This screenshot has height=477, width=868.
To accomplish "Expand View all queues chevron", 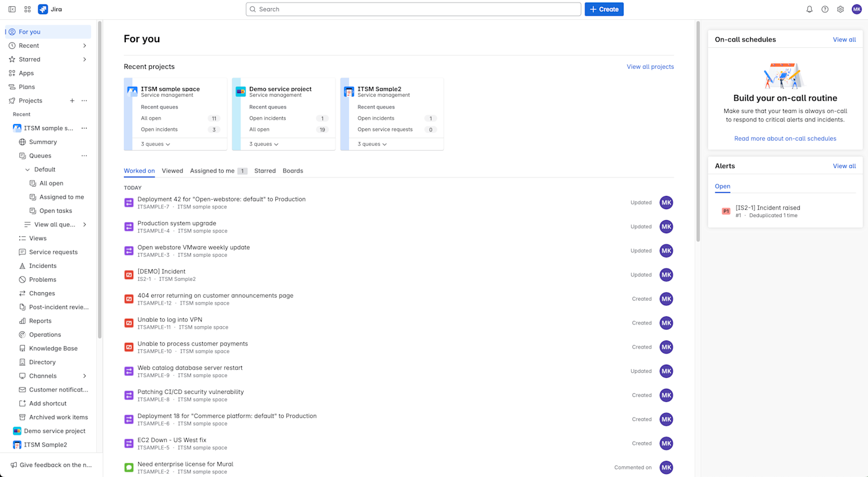I will (84, 225).
